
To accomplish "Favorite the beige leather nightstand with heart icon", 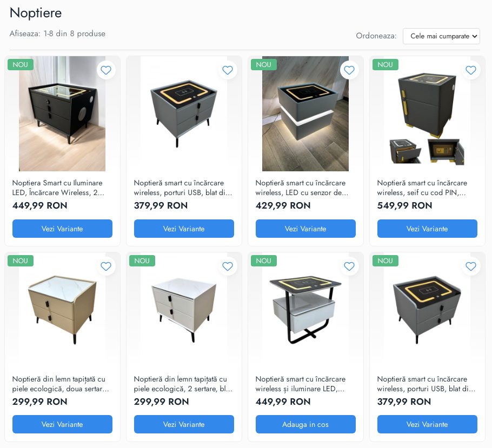I will pyautogui.click(x=106, y=266).
